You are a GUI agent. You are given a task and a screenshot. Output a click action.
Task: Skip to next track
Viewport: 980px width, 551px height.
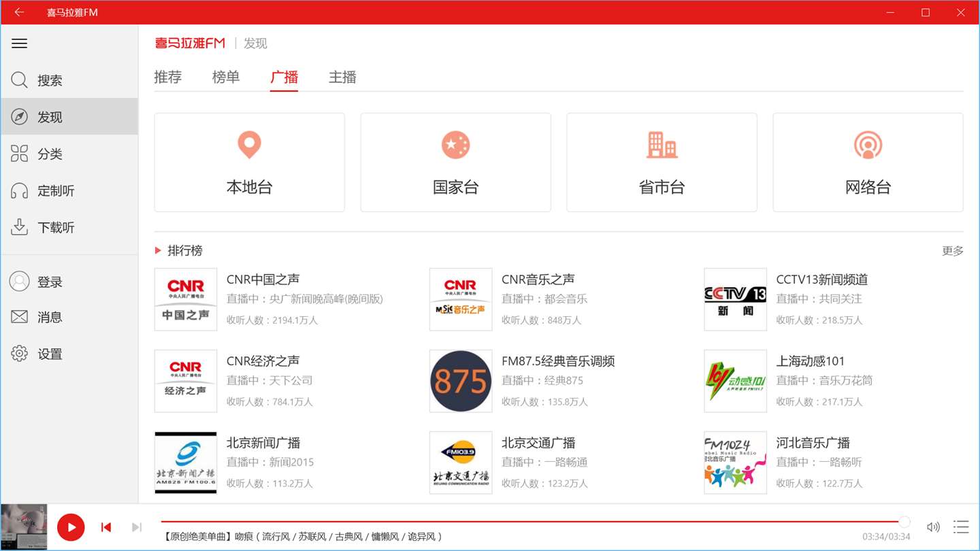(137, 527)
